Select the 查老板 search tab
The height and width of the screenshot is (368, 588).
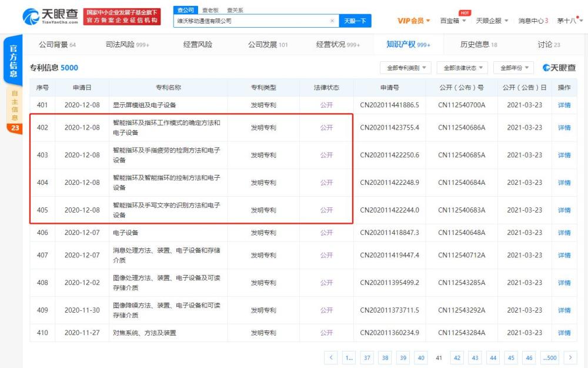coord(211,10)
